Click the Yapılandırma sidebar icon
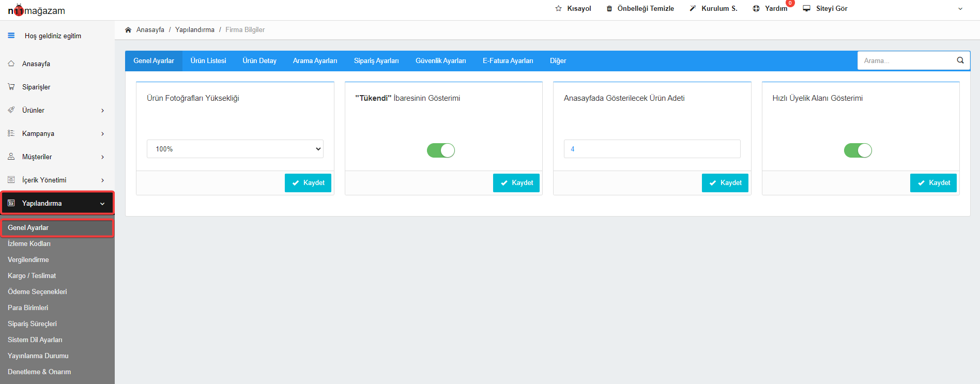Screen dimensions: 980x384 click(x=11, y=203)
